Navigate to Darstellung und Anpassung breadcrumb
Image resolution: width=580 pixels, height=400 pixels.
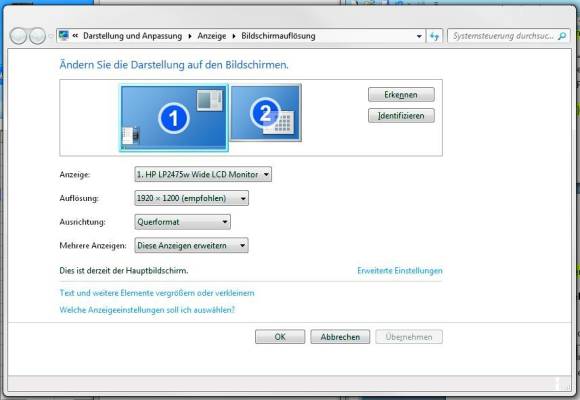(x=132, y=36)
